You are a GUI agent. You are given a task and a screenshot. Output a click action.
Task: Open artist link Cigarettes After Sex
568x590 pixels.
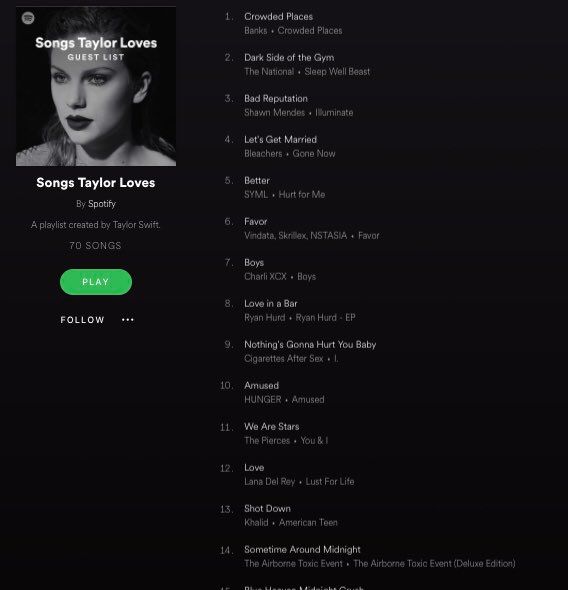284,359
